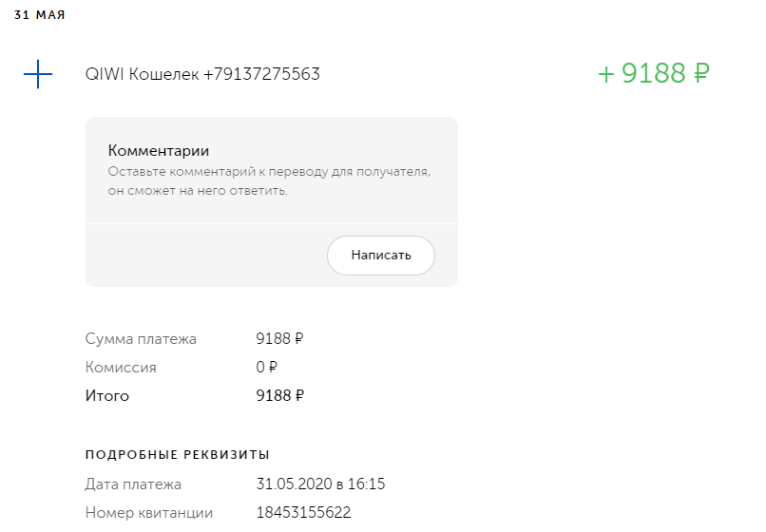Image resolution: width=766 pixels, height=532 pixels.
Task: Click the Комиссия label
Action: tap(121, 367)
